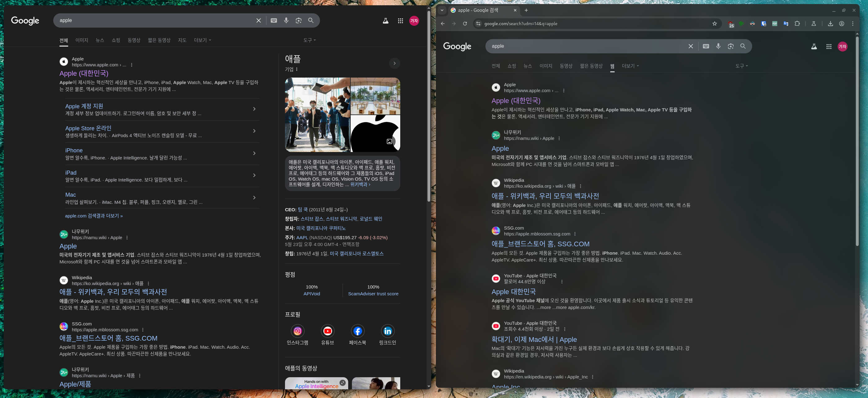Open Google apps grid in left window

point(400,21)
